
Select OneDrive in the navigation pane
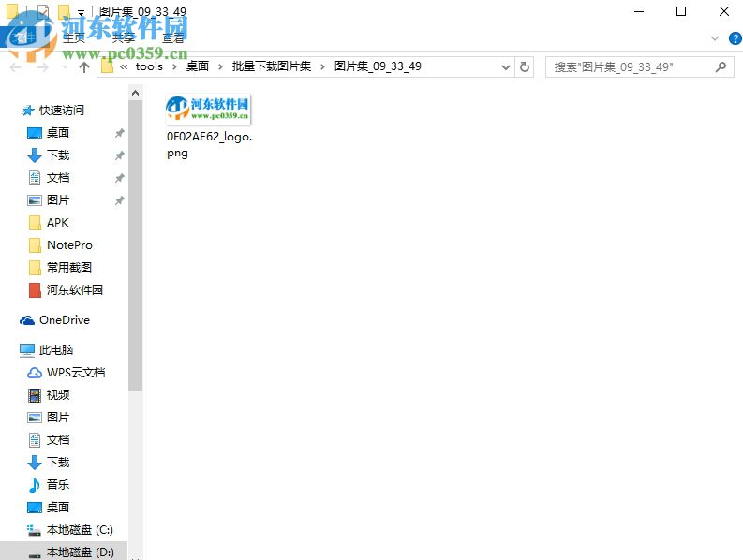click(65, 320)
